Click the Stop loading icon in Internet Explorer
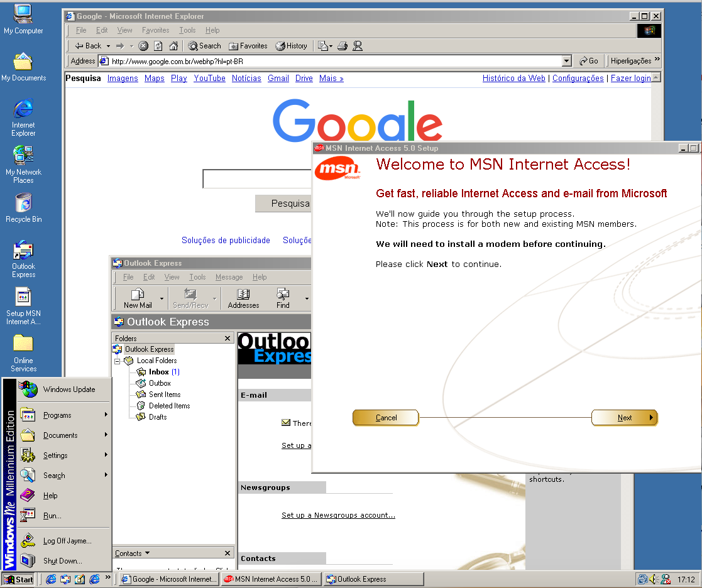 (143, 46)
